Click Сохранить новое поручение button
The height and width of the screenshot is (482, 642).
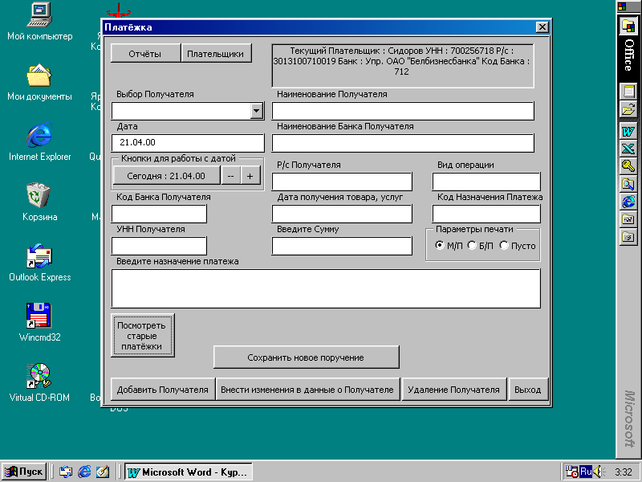[x=306, y=358]
